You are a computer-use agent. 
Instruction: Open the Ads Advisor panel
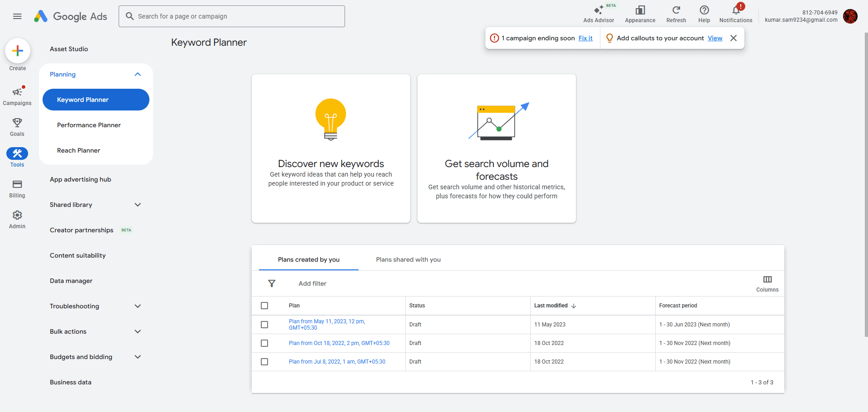[x=599, y=13]
